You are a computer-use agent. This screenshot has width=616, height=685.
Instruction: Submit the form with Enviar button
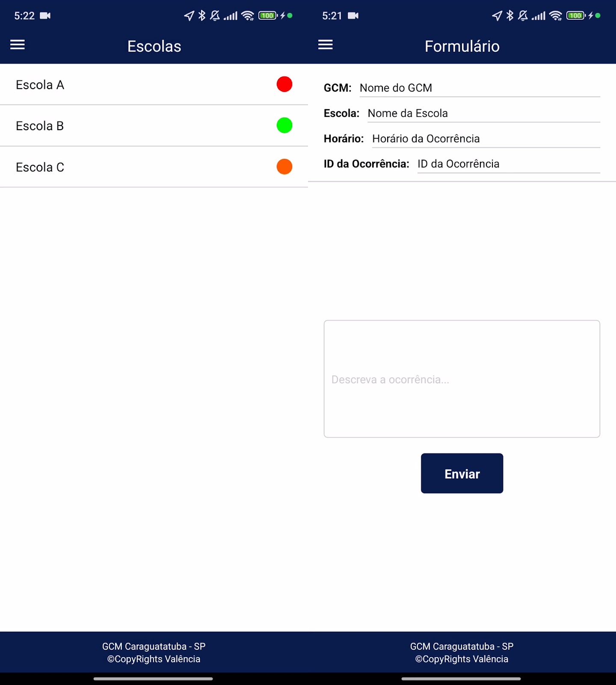pos(462,474)
